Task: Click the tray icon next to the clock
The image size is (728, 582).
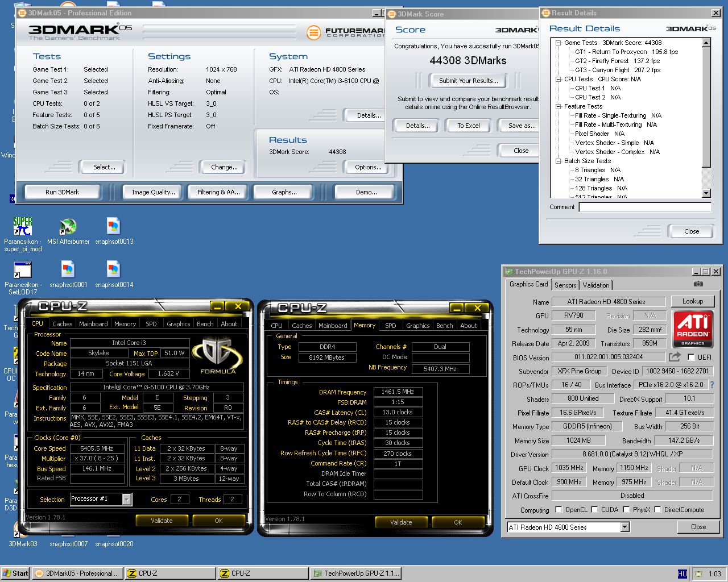Action: point(698,574)
